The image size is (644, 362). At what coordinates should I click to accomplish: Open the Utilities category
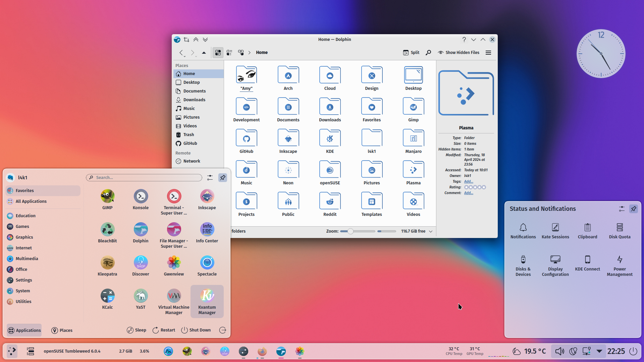[x=43, y=302]
